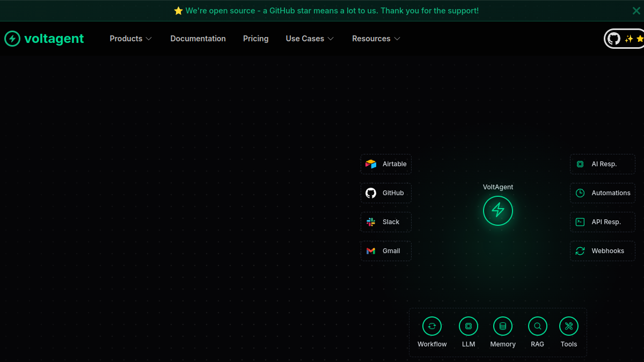Select the Gmail integration node
Screen dimensions: 644x362
[386, 251]
